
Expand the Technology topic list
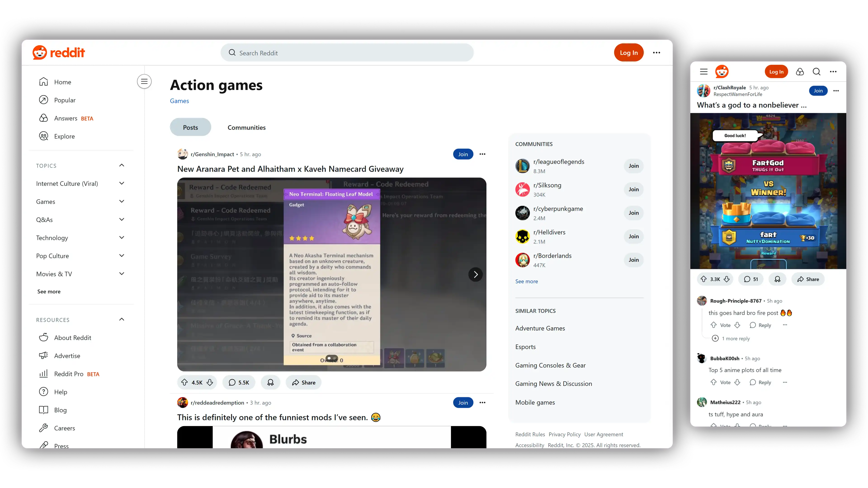122,237
